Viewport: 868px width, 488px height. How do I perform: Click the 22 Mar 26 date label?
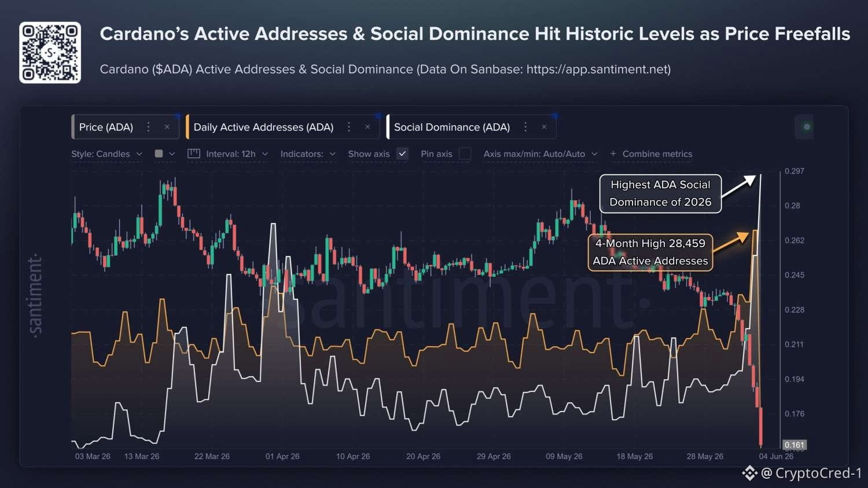tap(212, 456)
